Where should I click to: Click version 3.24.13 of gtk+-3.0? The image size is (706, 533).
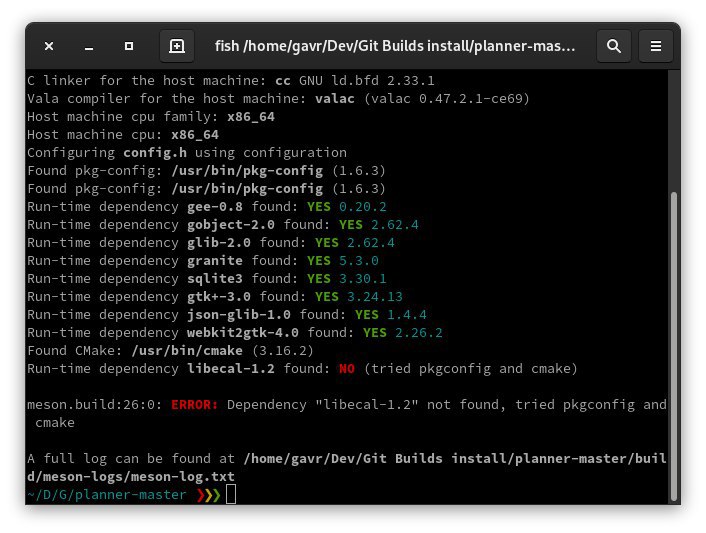click(x=375, y=297)
